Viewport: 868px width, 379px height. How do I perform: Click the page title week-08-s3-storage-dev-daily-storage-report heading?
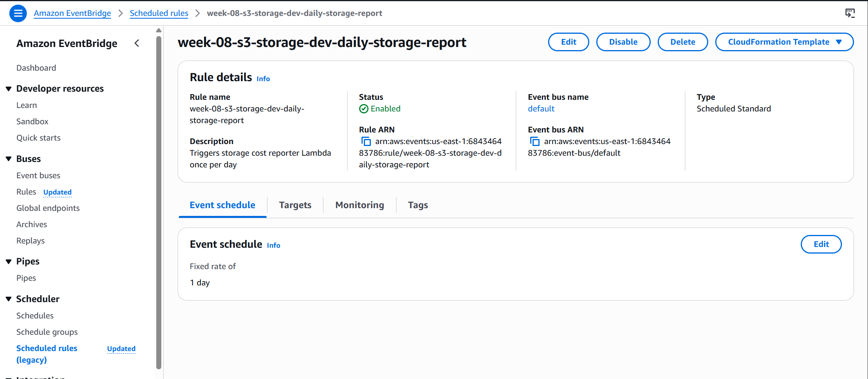click(x=322, y=42)
